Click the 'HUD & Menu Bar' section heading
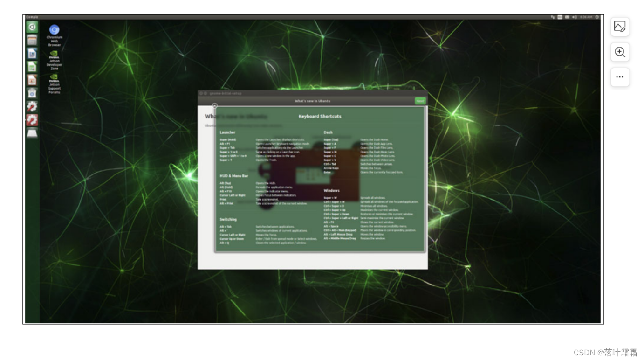The width and height of the screenshot is (644, 361). 234,176
